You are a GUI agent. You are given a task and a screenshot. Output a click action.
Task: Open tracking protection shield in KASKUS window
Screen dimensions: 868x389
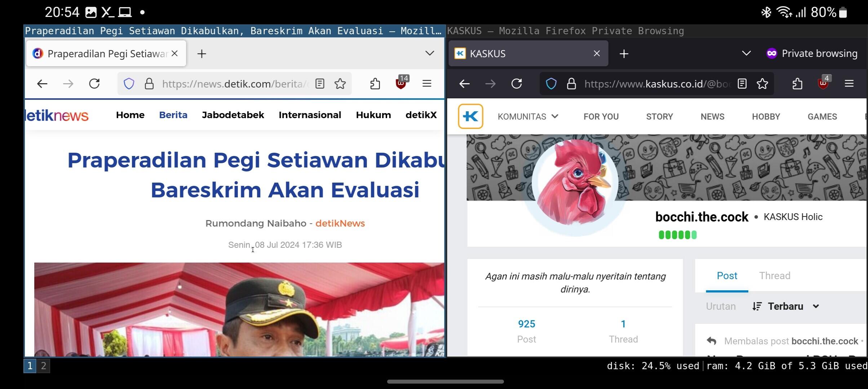click(551, 84)
